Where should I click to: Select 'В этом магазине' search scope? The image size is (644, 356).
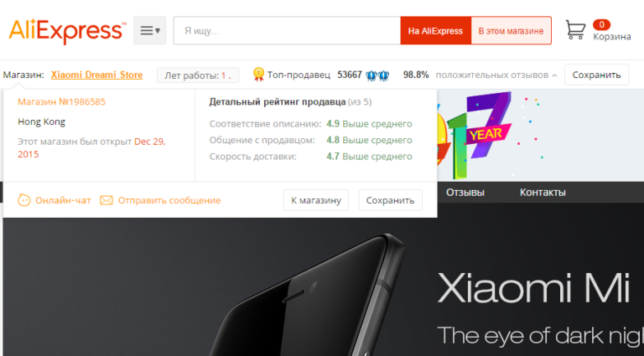click(511, 31)
